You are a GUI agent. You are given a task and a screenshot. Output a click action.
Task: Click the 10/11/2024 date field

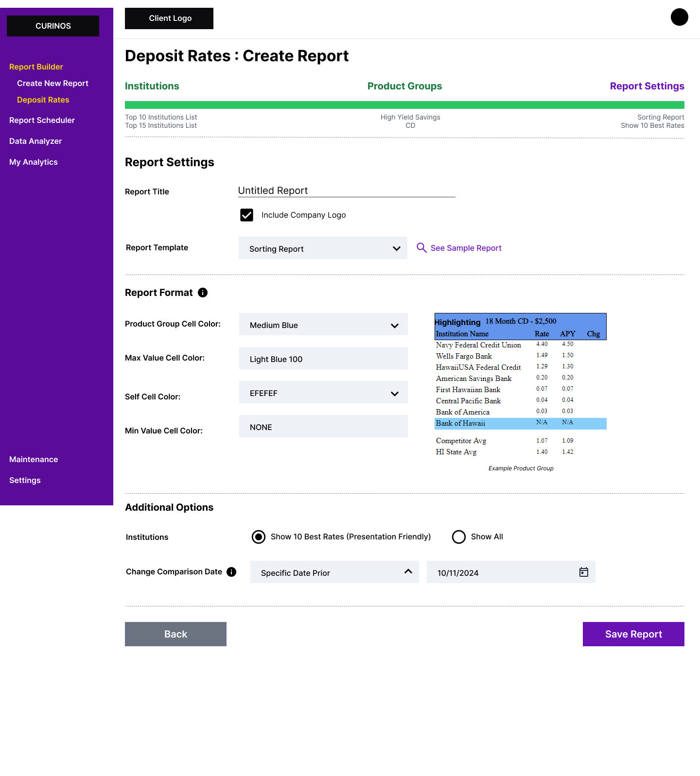pos(511,572)
